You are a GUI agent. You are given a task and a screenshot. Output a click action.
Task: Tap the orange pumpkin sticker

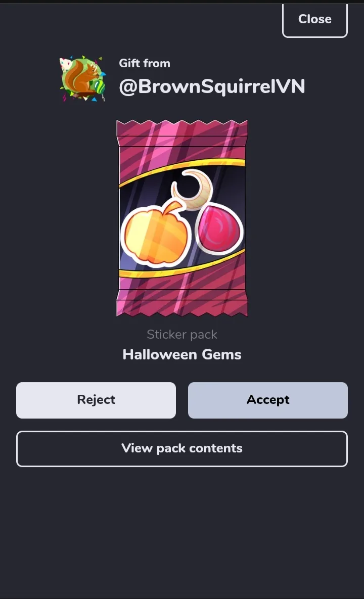click(156, 234)
